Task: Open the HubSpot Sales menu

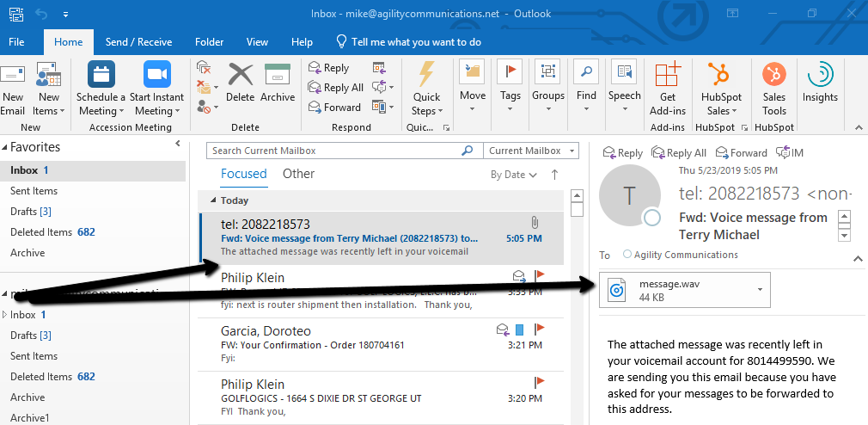Action: click(721, 89)
